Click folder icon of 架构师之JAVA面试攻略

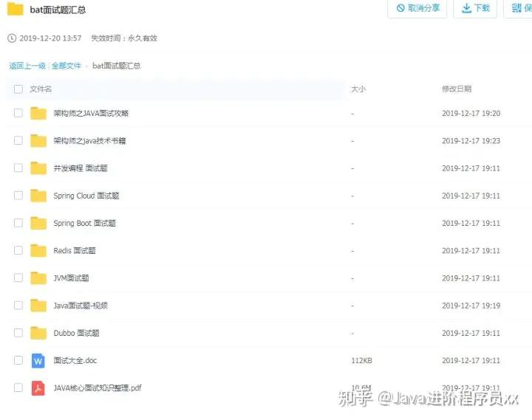(x=38, y=113)
